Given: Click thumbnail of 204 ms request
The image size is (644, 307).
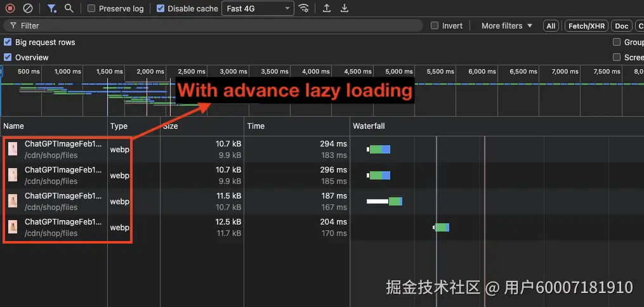Looking at the screenshot, I should coord(13,226).
